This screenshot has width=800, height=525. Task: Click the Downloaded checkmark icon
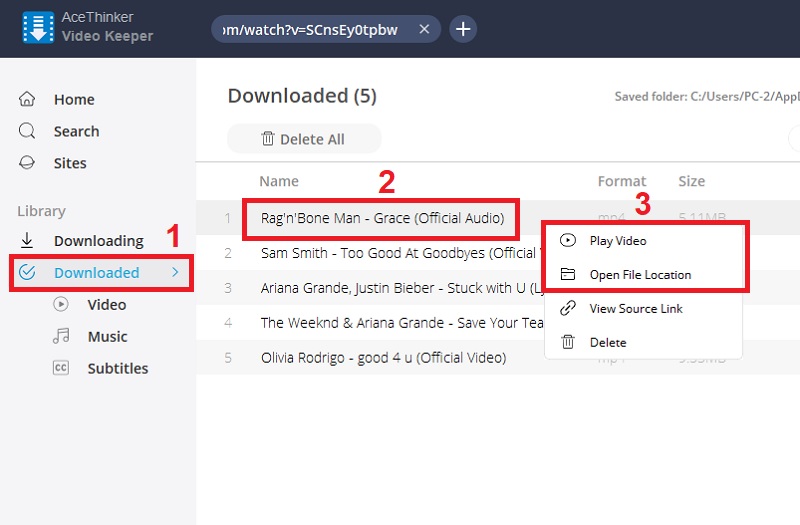point(27,272)
